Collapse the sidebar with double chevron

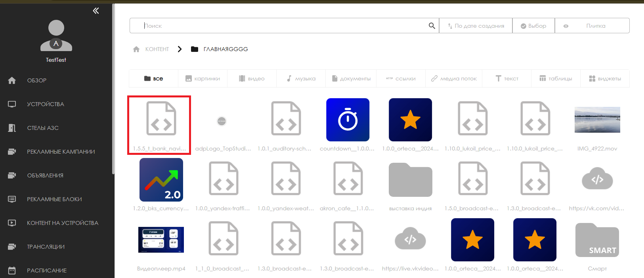click(96, 11)
